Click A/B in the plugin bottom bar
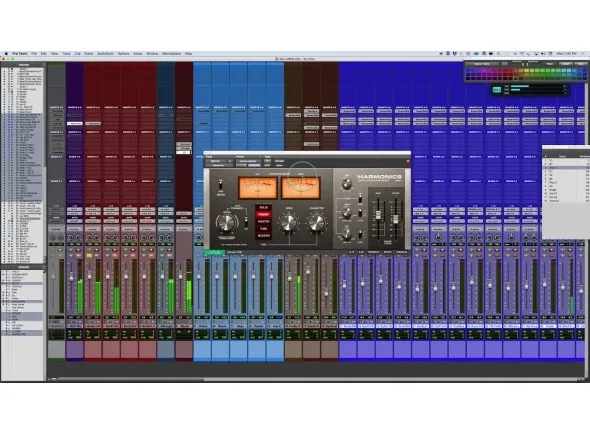Image resolution: width=590 pixels, height=434 pixels. pyautogui.click(x=351, y=252)
